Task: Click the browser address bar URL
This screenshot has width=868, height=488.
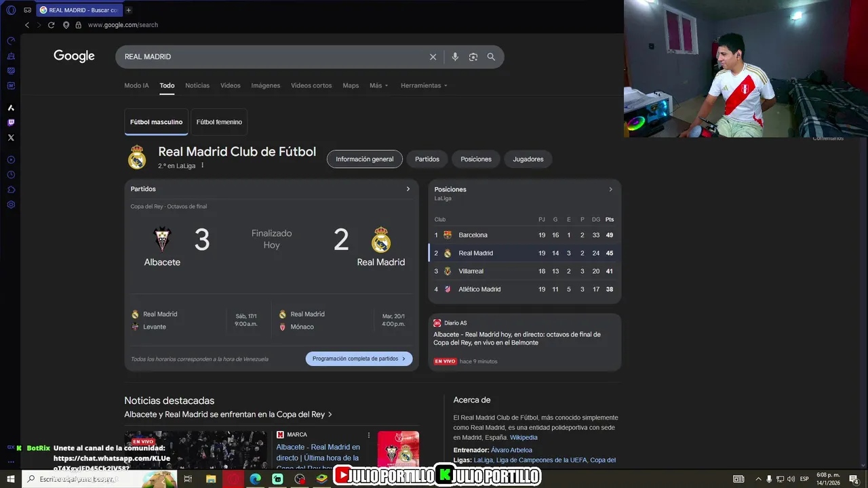Action: point(123,25)
